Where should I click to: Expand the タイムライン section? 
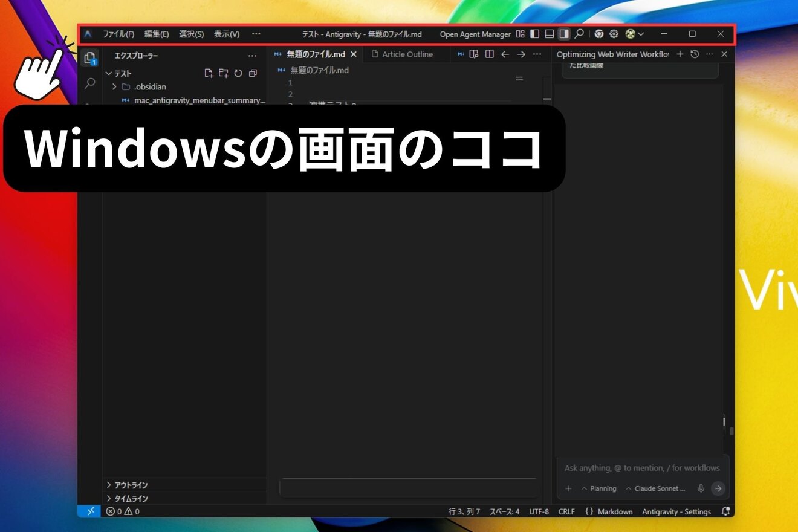184,498
